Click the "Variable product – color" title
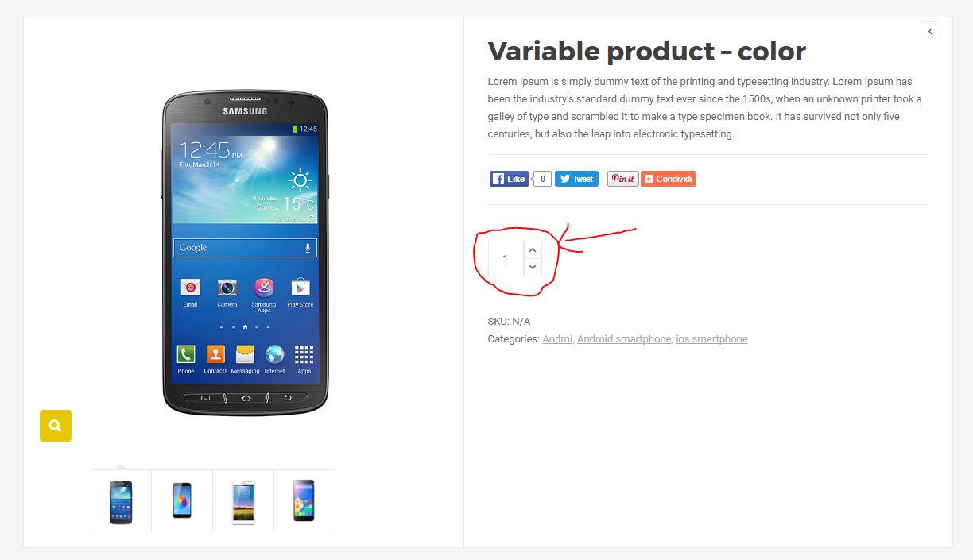 point(646,52)
